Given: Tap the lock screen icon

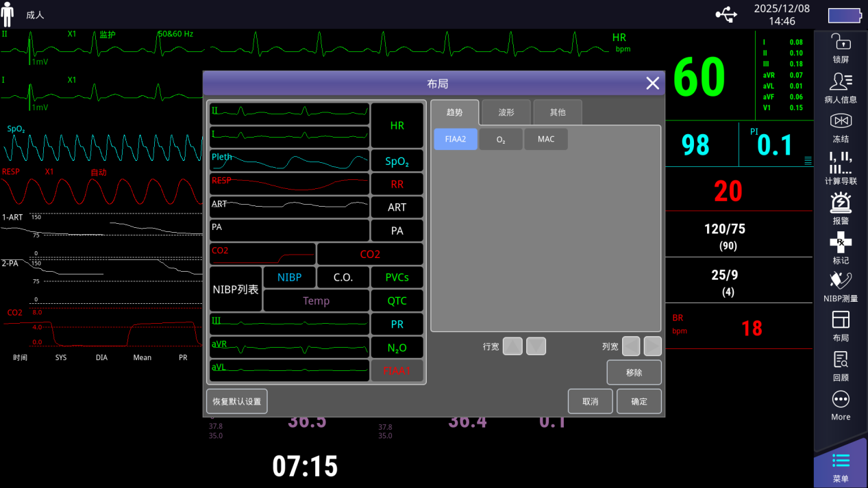Looking at the screenshot, I should [840, 48].
